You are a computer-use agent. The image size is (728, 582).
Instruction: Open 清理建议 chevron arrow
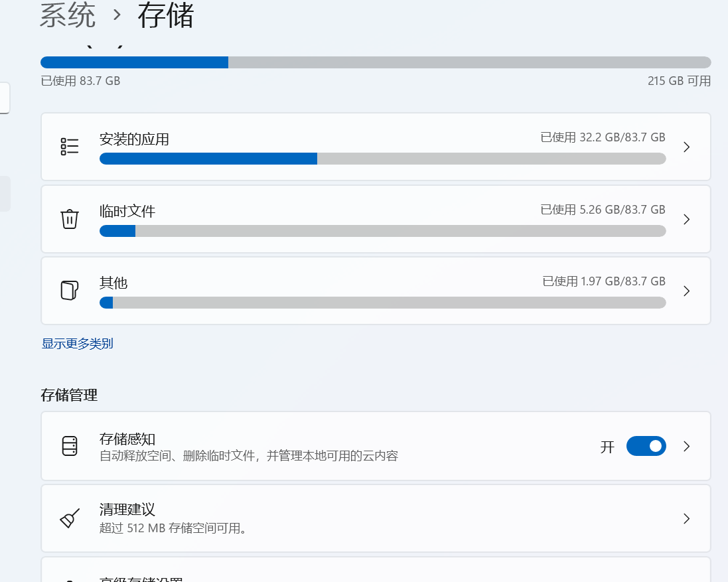click(687, 518)
